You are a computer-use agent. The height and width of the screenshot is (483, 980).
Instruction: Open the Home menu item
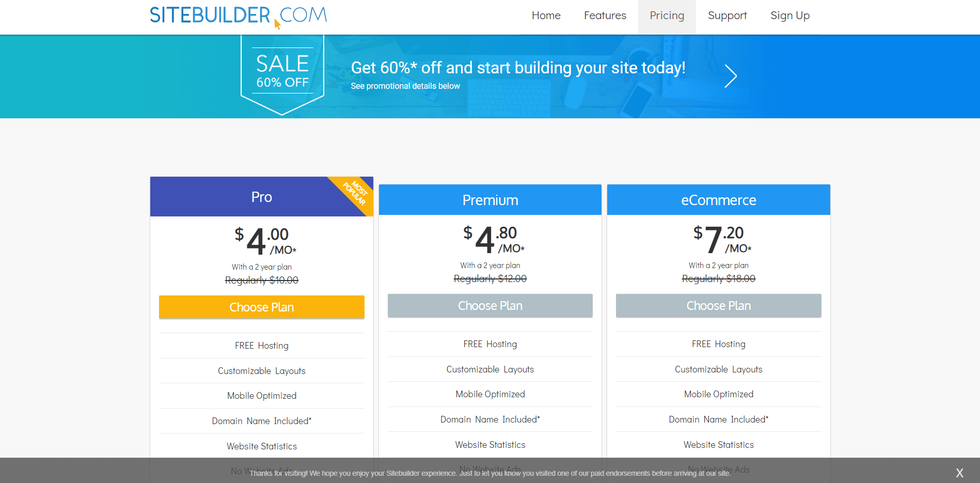click(546, 16)
